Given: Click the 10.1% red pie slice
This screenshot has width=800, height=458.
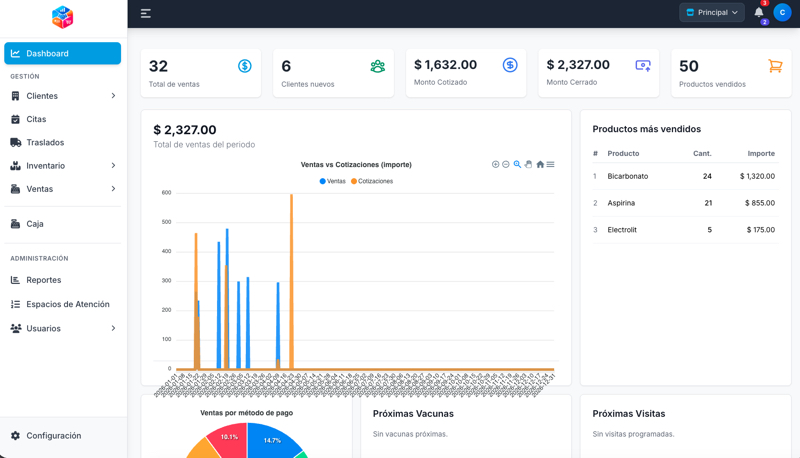Looking at the screenshot, I should point(230,439).
